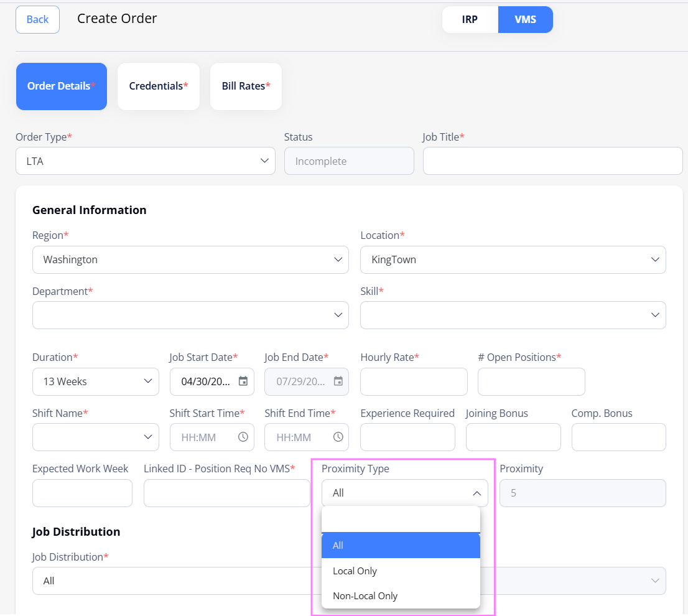688x616 pixels.
Task: Expand the Order Type dropdown
Action: (145, 161)
